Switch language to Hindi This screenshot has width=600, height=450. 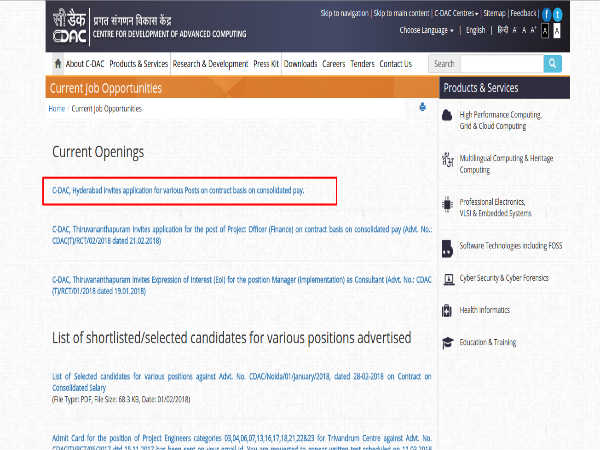coord(502,30)
